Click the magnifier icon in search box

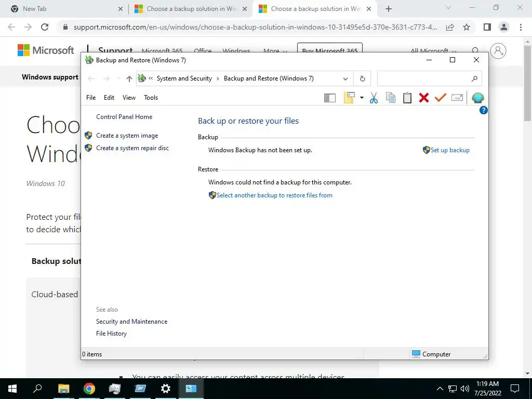pos(475,79)
